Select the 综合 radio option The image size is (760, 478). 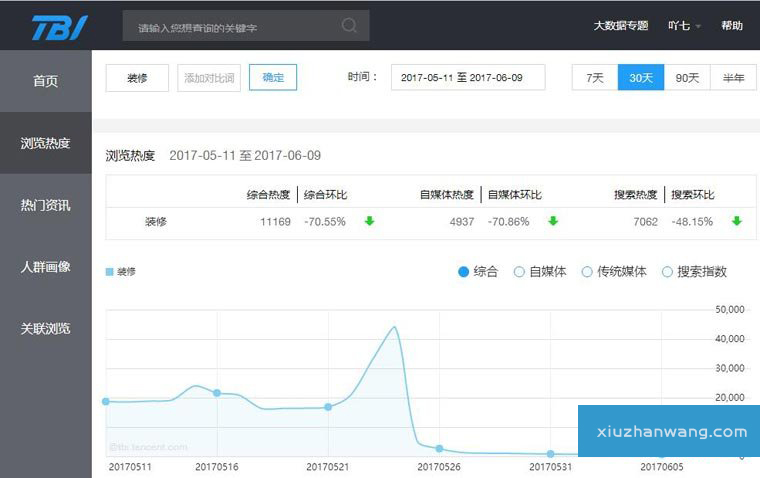point(464,271)
